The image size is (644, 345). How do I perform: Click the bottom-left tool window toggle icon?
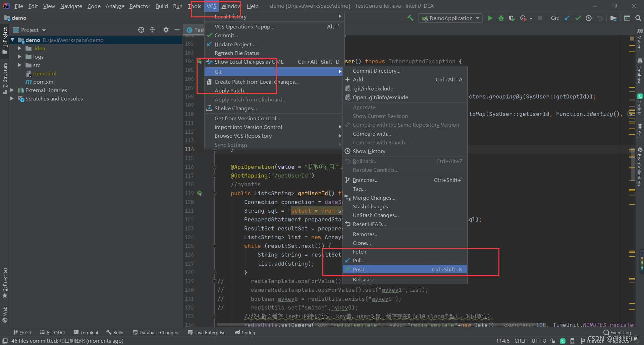5,341
